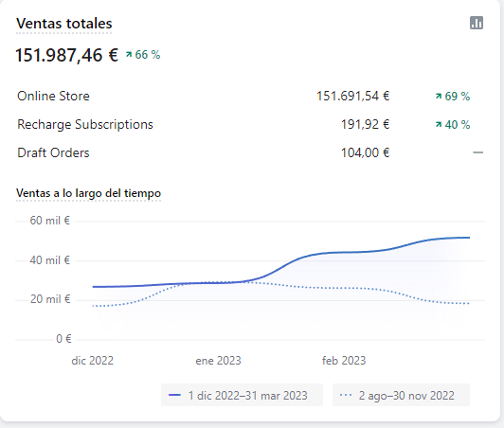Toggle the 1 dic 2022–31 mar 2023 legend
This screenshot has height=428, width=504.
[242, 395]
